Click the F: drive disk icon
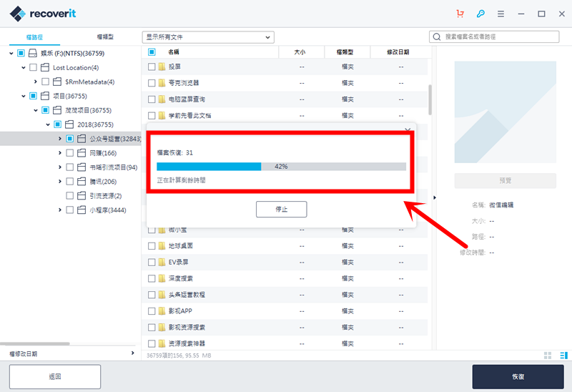The width and height of the screenshot is (572, 392). (x=33, y=53)
